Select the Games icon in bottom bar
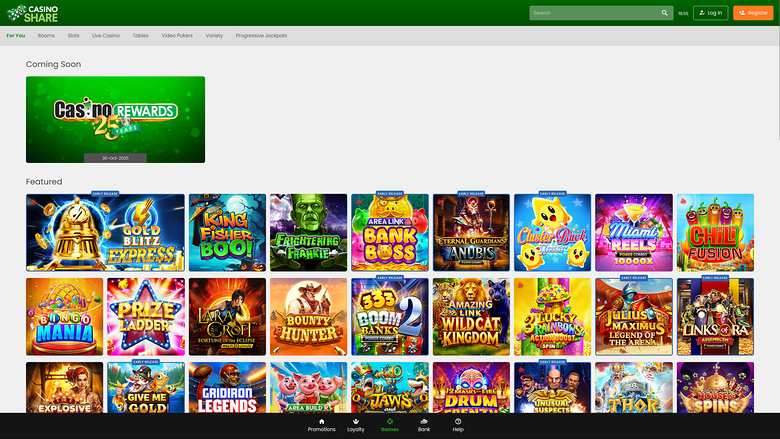The height and width of the screenshot is (439, 780). 390,421
